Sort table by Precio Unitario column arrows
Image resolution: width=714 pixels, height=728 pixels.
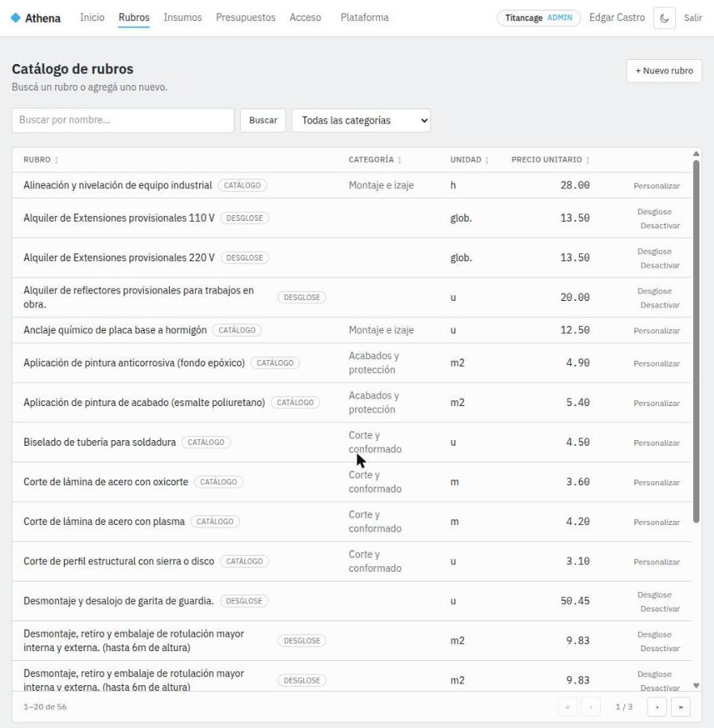(587, 160)
